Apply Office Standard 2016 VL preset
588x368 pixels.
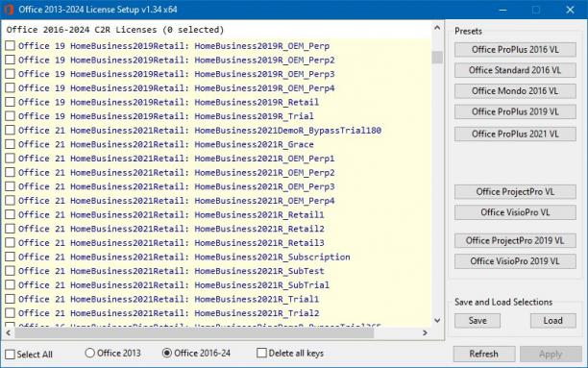(515, 70)
